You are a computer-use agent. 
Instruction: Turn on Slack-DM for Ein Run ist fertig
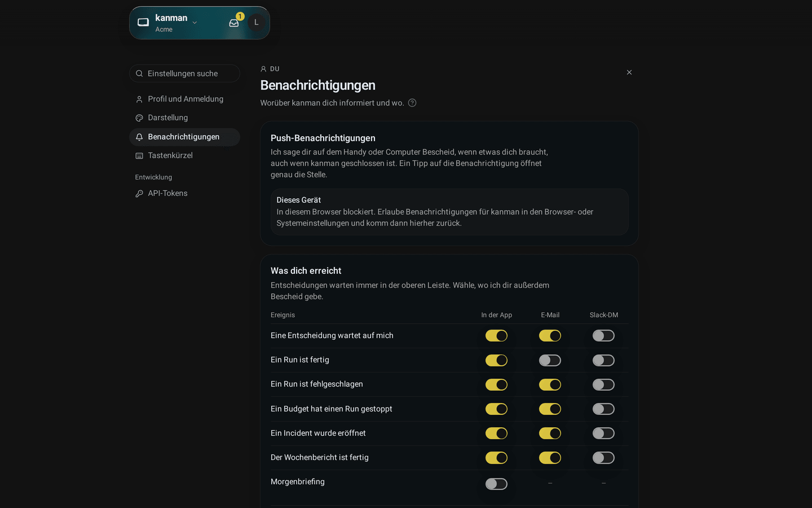pyautogui.click(x=603, y=360)
